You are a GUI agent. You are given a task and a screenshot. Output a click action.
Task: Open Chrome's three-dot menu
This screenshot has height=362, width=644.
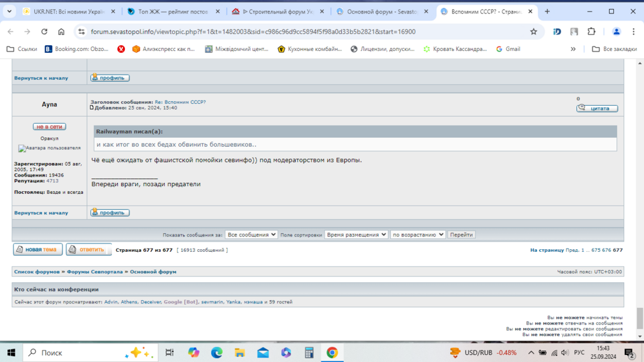tap(634, 32)
